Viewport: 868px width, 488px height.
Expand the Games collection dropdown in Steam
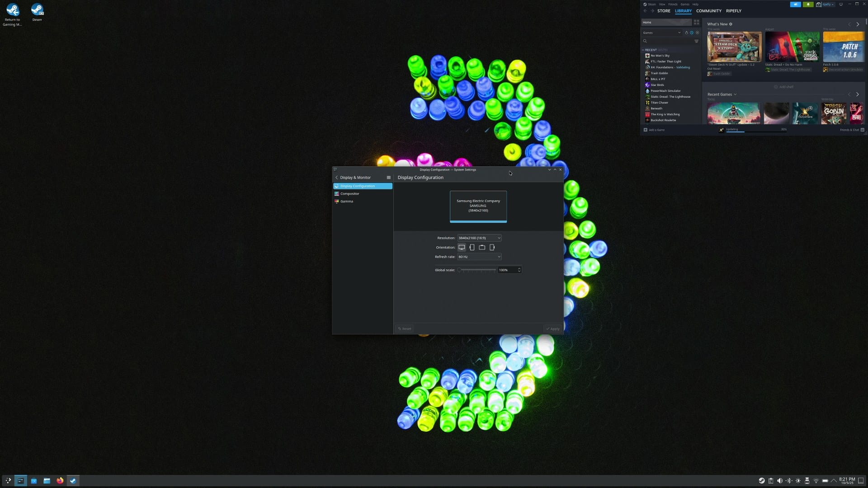(x=679, y=33)
